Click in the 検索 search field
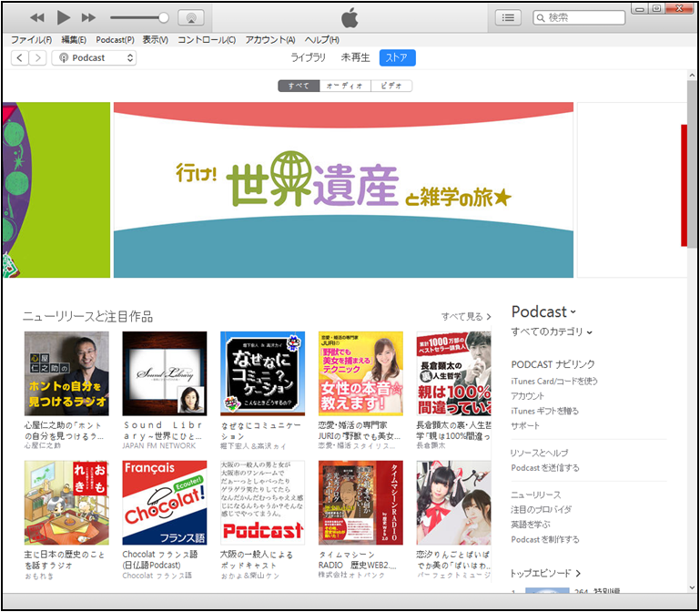This screenshot has height=612, width=700. point(579,18)
